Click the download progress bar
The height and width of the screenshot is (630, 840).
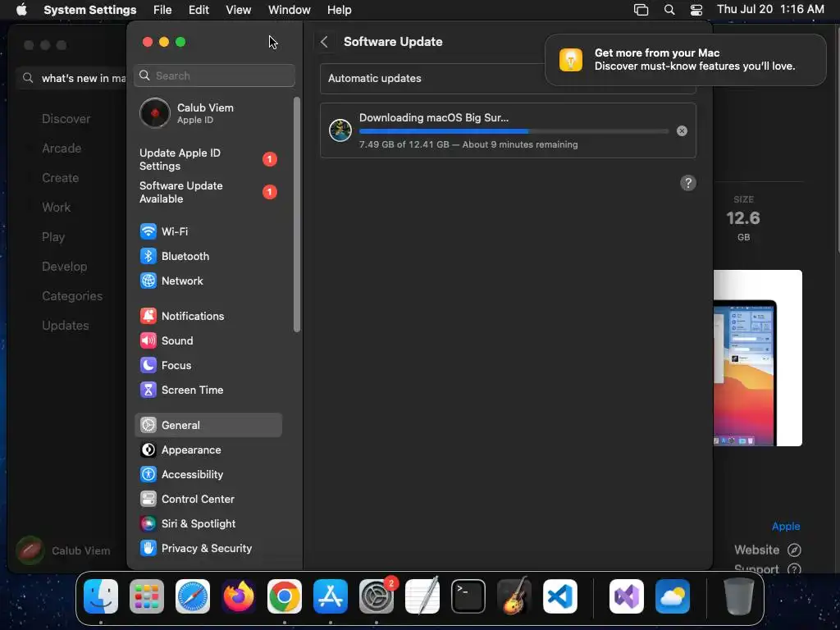coord(514,130)
